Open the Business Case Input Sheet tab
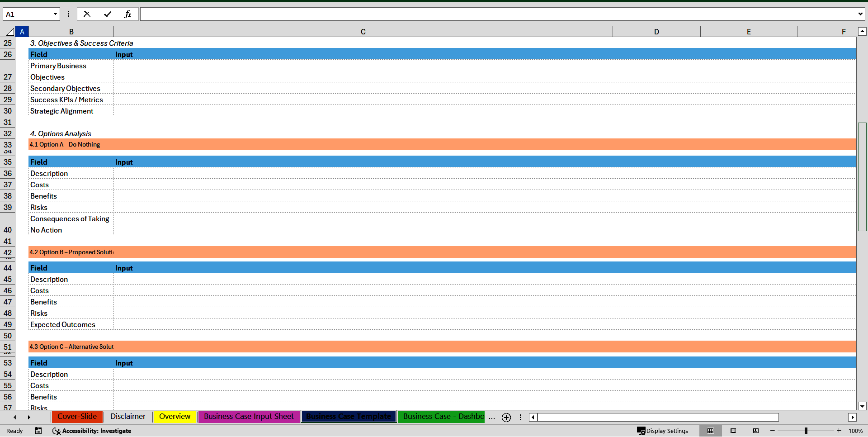This screenshot has width=868, height=437. tap(248, 417)
